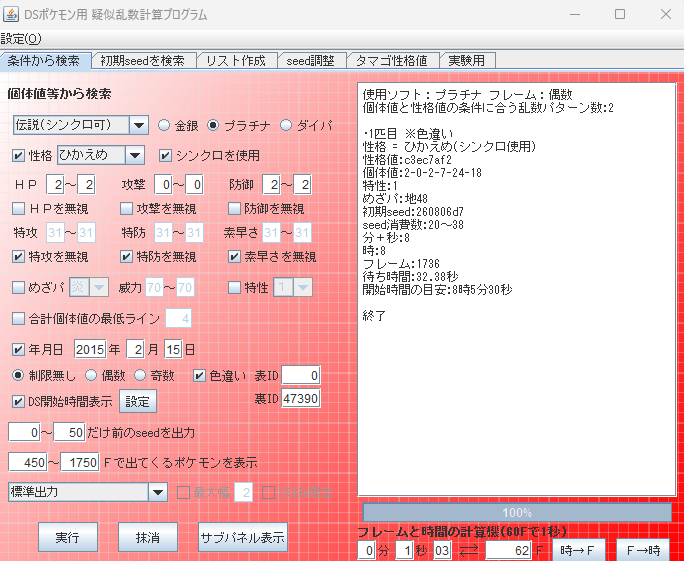Click the calculator's 秒 field showing 1
This screenshot has width=684, height=561.
click(x=404, y=551)
